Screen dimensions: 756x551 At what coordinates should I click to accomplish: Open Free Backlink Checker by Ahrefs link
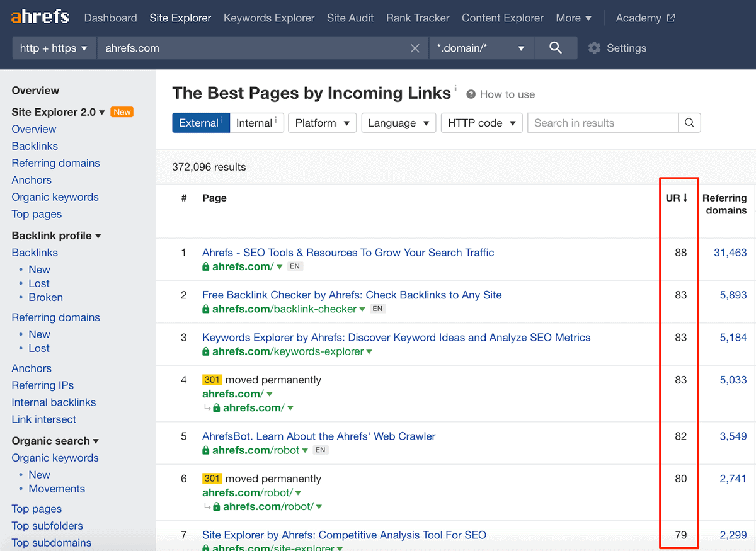point(352,295)
